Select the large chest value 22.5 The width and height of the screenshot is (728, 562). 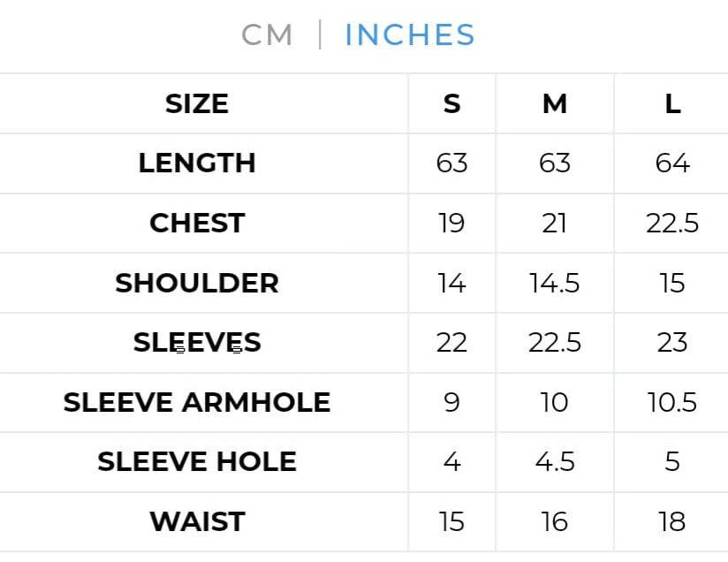[672, 224]
